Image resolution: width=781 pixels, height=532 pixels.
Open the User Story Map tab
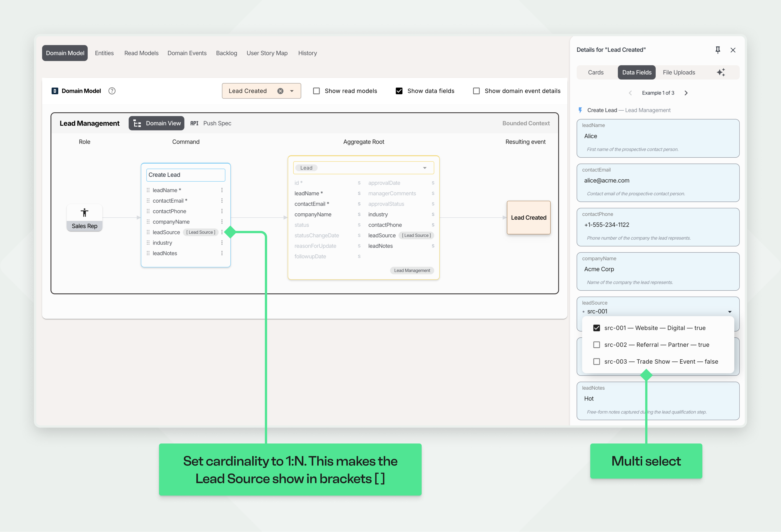point(267,53)
